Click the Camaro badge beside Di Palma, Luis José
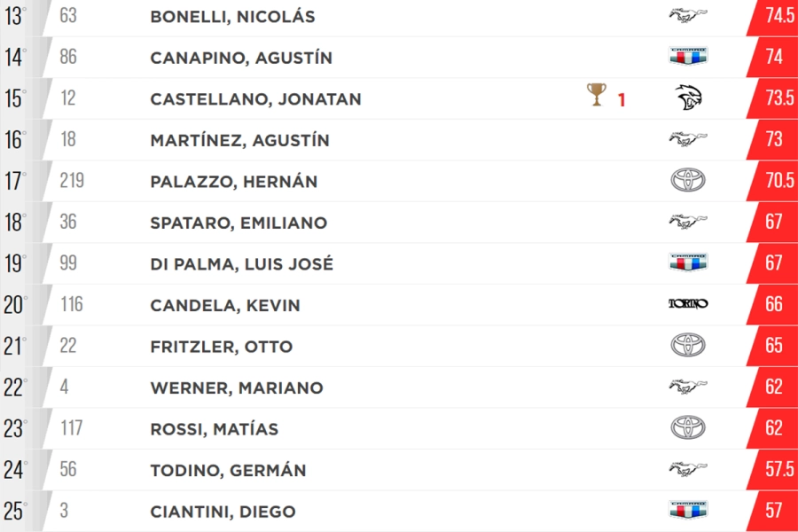Screen dimensions: 798x532 click(x=688, y=262)
